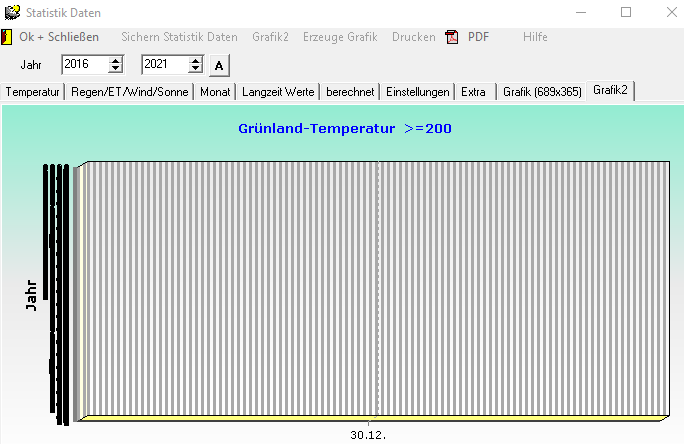Click the Jahr label beside year fields
The width and height of the screenshot is (684, 444).
(x=31, y=65)
